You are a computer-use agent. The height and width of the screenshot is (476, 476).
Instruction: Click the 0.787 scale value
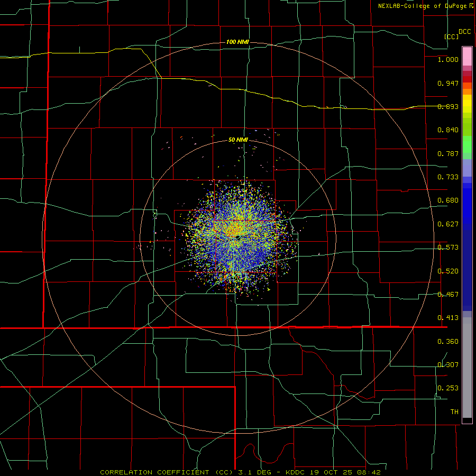pyautogui.click(x=448, y=153)
